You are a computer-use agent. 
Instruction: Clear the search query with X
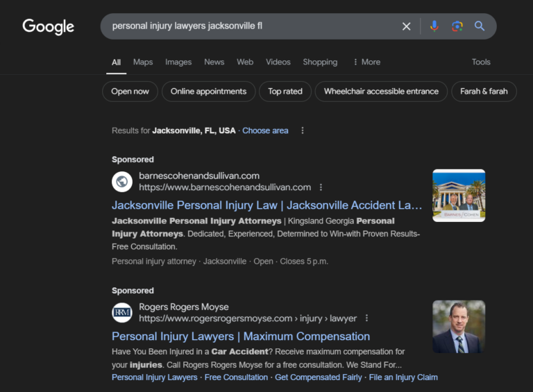[x=406, y=26]
